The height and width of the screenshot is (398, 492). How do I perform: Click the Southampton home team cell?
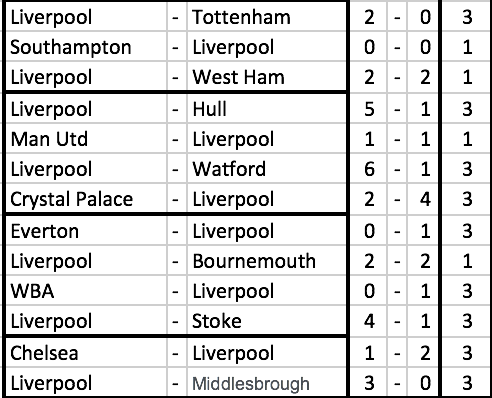tap(86, 47)
